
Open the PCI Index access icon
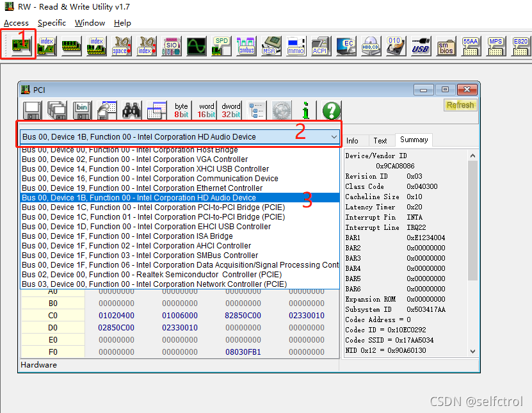tap(47, 46)
